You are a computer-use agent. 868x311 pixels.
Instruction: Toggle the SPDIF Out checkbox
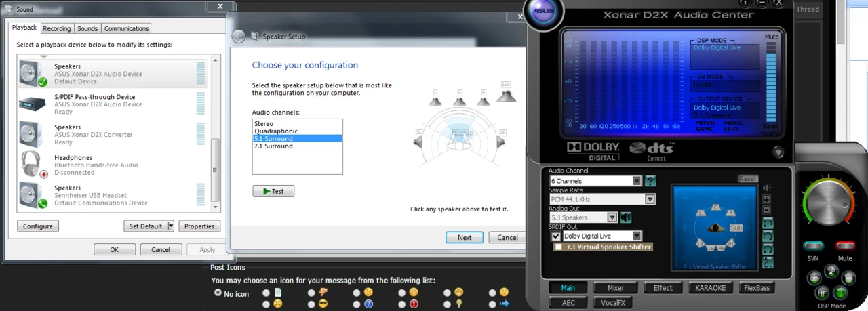[556, 236]
